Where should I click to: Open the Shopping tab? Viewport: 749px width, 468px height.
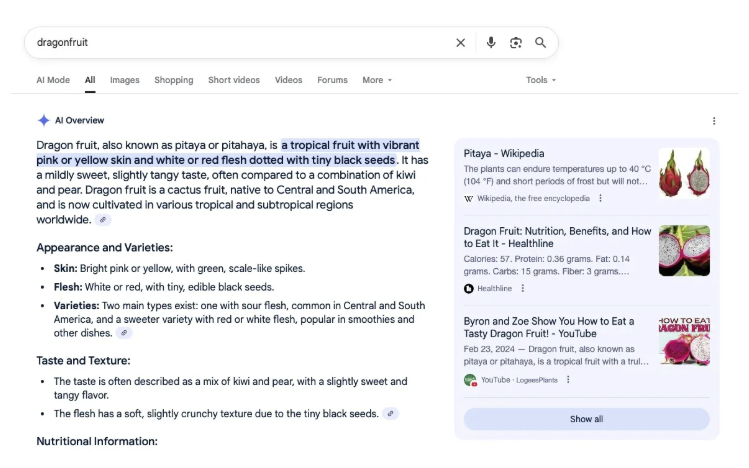pyautogui.click(x=174, y=80)
